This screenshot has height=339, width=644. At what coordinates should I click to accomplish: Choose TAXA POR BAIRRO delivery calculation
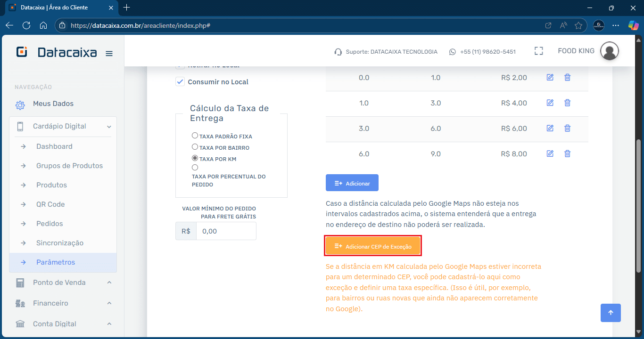195,146
